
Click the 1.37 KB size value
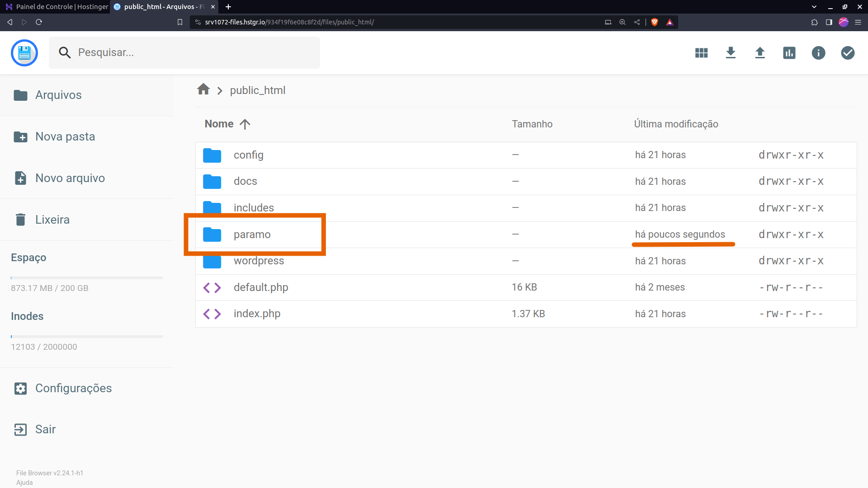click(x=528, y=314)
